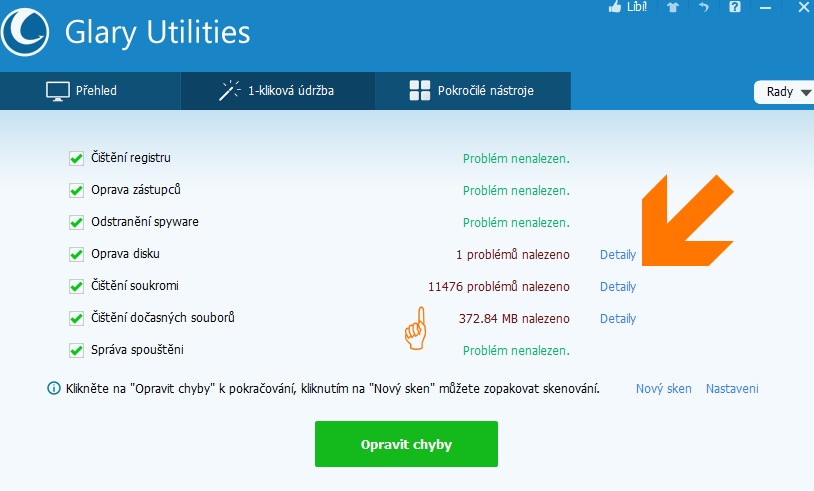The height and width of the screenshot is (491, 814).
Task: Open the Pokročilé nástroje tab
Action: tap(472, 91)
